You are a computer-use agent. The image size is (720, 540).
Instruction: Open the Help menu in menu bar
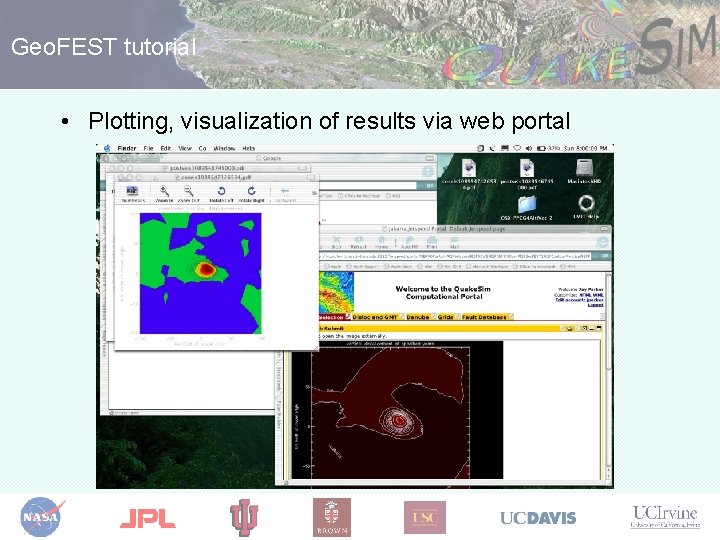[248, 148]
